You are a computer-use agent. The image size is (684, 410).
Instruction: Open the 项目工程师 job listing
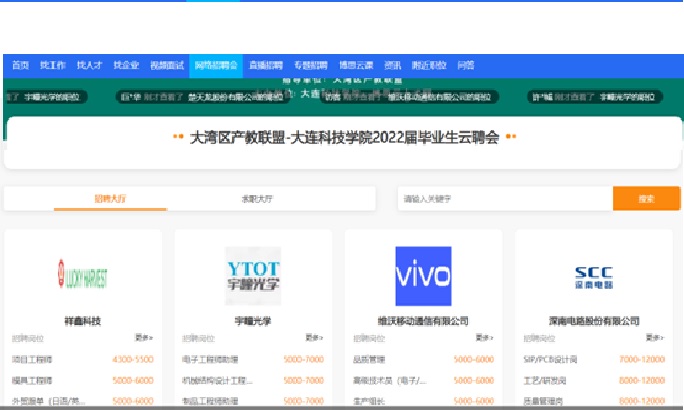(x=31, y=359)
